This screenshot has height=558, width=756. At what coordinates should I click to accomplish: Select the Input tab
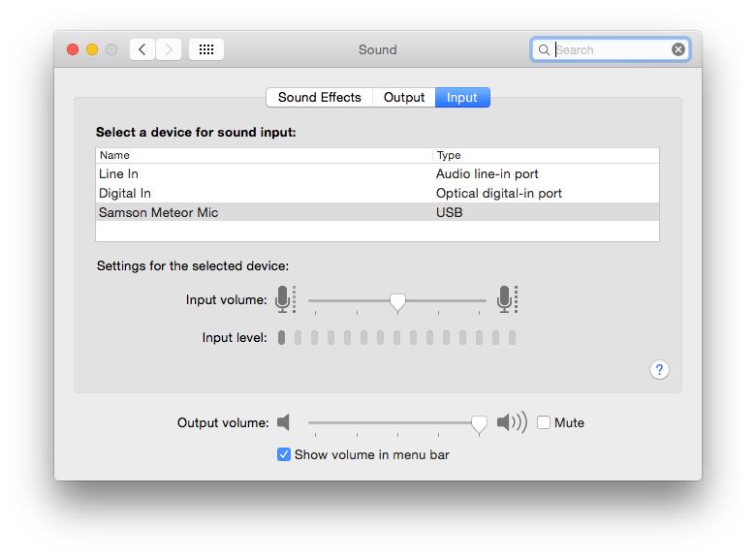462,97
